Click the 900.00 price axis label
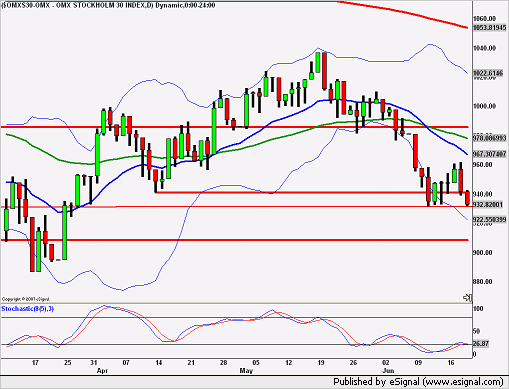 click(483, 253)
